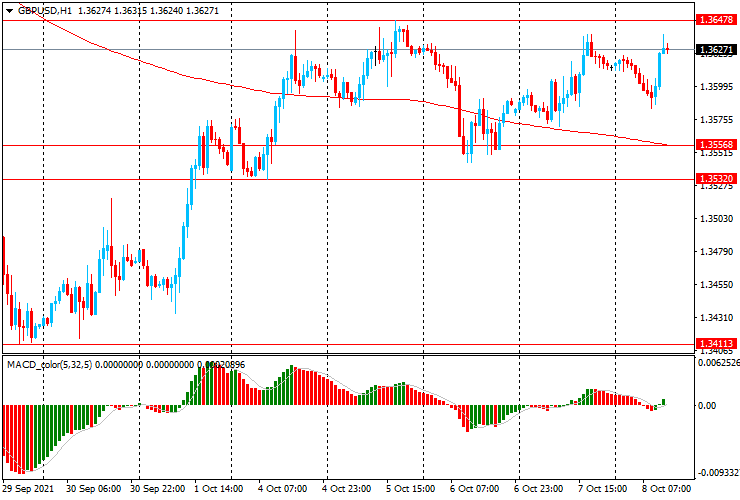Select the 1.34113 support price label

716,344
